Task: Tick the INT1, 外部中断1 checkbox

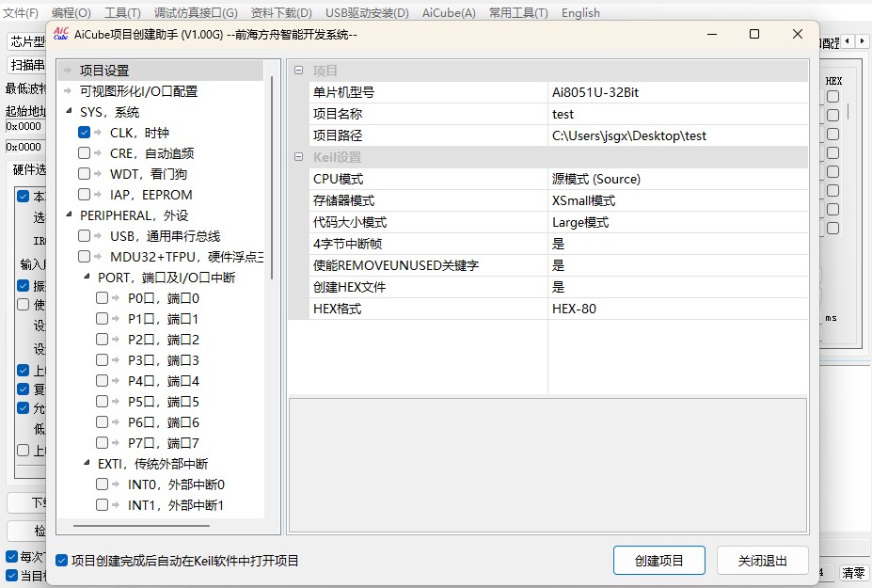Action: pyautogui.click(x=102, y=505)
